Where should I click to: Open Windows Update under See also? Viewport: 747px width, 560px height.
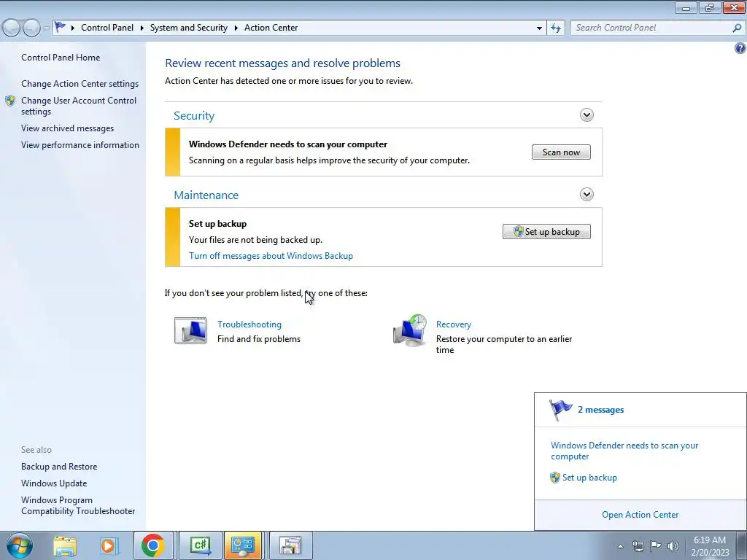pyautogui.click(x=54, y=483)
